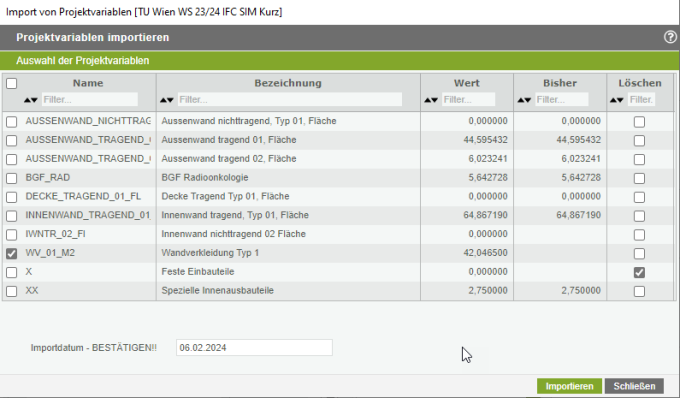This screenshot has width=680, height=398.
Task: Open the help question mark icon
Action: (x=670, y=37)
